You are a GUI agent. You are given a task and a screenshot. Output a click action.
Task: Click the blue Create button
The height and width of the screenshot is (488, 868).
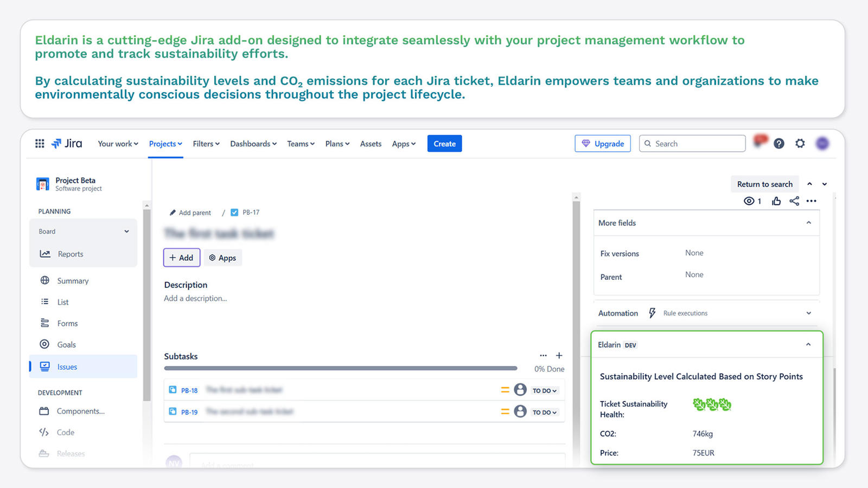[444, 144]
